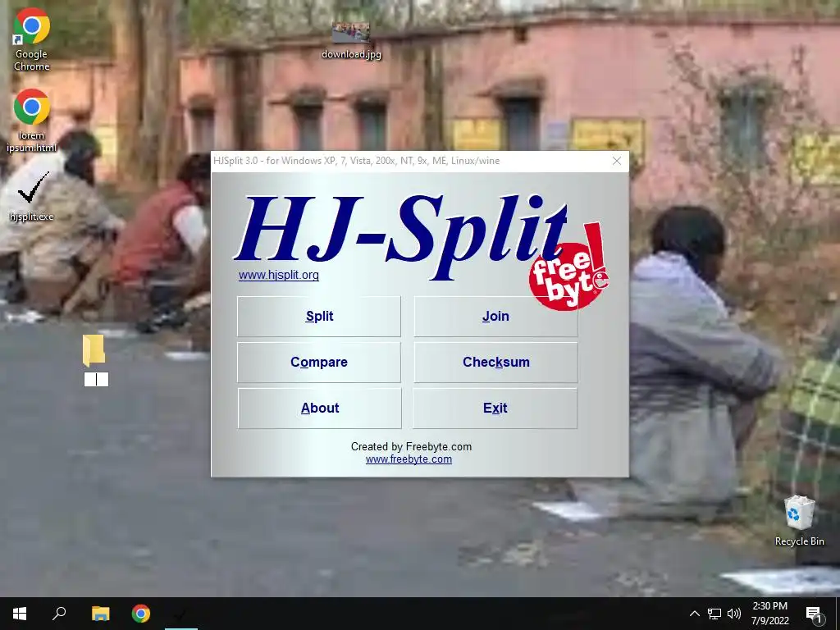Click the red Freebyte logo
The width and height of the screenshot is (840, 630).
click(x=568, y=268)
